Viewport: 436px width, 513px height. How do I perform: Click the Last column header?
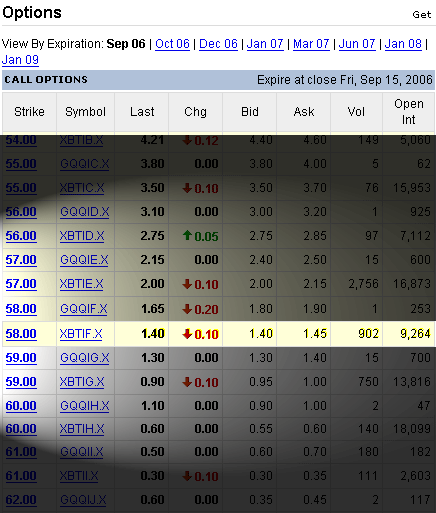[142, 112]
